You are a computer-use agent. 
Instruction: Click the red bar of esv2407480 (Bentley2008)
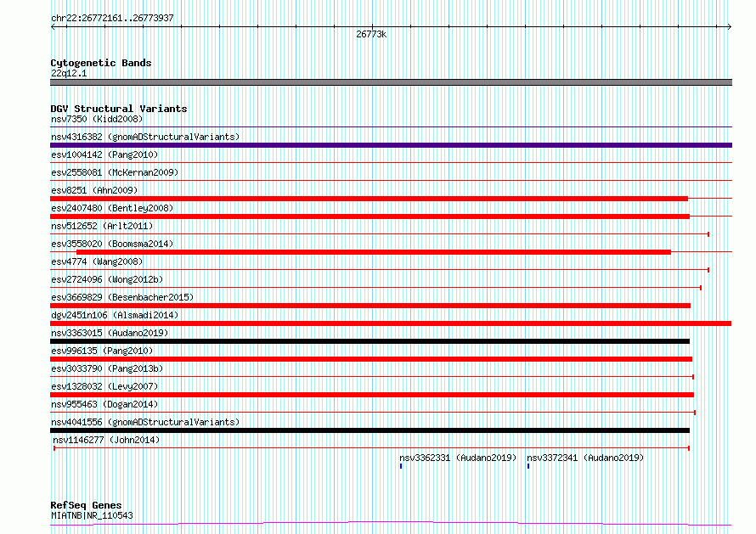(370, 216)
